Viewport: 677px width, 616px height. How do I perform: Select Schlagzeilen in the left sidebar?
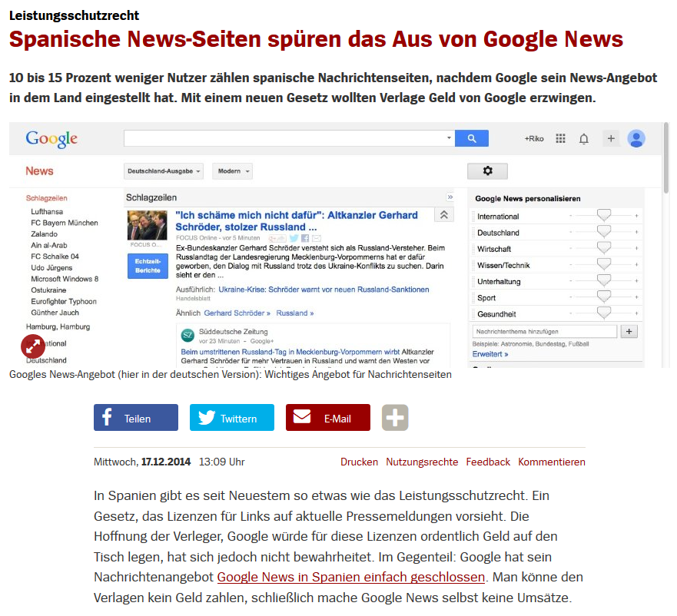pos(47,198)
